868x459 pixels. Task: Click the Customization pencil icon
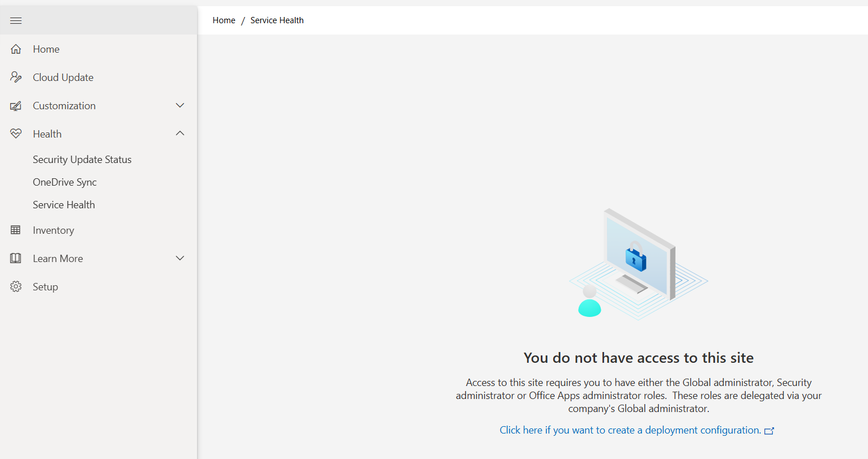(x=16, y=106)
